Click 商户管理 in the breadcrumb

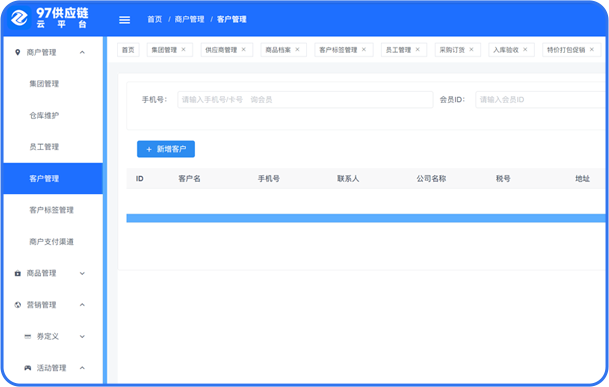point(190,19)
